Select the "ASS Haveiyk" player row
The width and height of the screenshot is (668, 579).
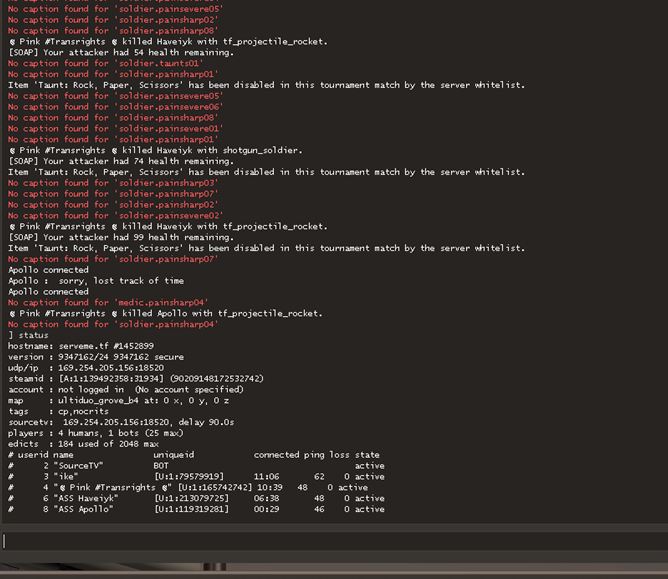point(195,498)
